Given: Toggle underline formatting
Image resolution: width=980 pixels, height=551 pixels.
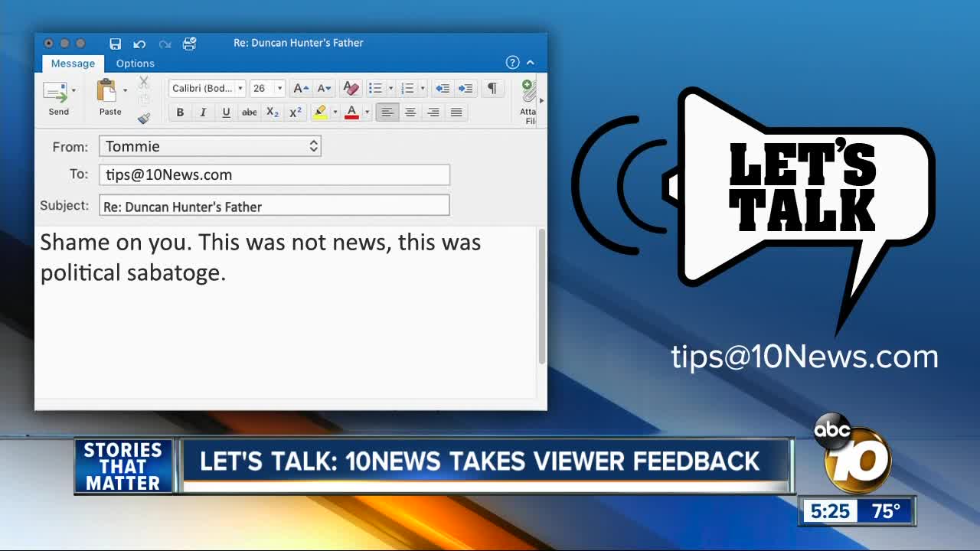Looking at the screenshot, I should 226,112.
